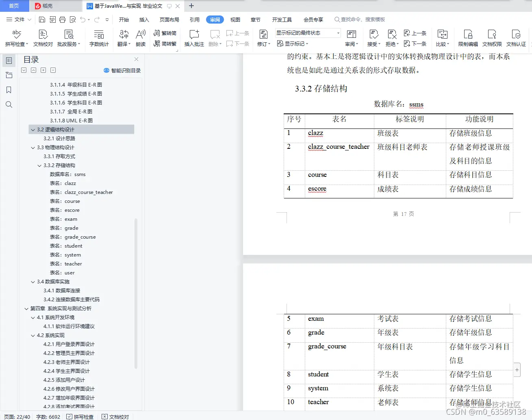The width and height of the screenshot is (532, 420).
Task: Open 文档认证 document certification
Action: (516, 38)
